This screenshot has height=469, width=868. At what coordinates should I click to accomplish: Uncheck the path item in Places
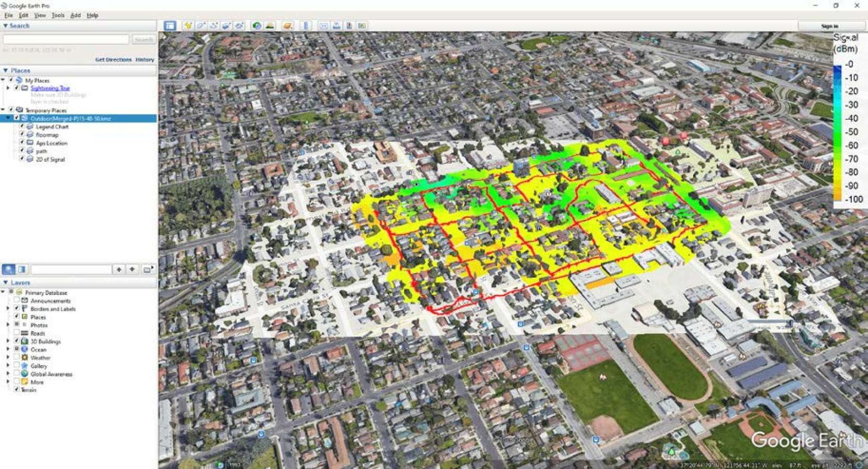point(22,151)
